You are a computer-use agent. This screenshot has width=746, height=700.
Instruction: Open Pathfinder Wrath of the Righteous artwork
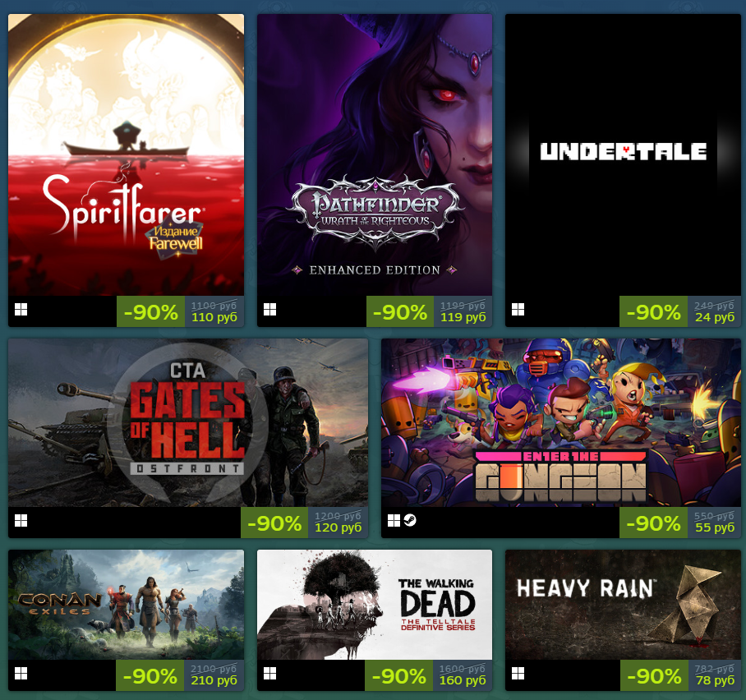pyautogui.click(x=375, y=154)
